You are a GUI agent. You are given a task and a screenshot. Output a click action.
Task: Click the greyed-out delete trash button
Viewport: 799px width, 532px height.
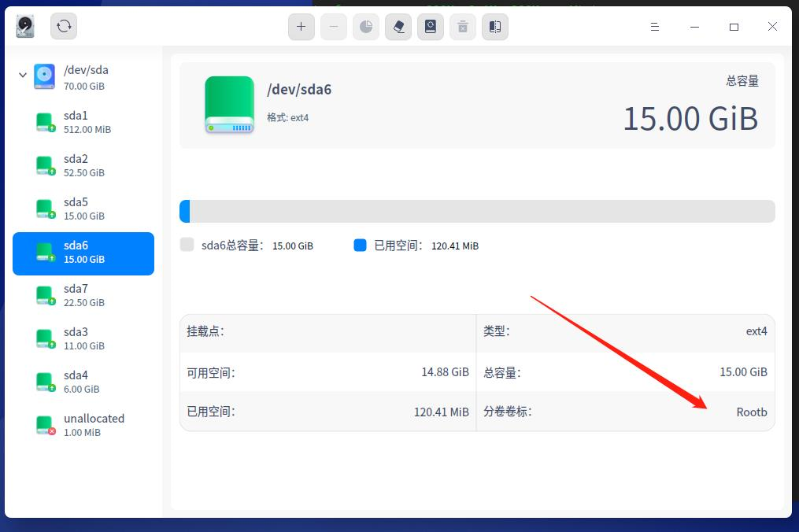point(463,27)
